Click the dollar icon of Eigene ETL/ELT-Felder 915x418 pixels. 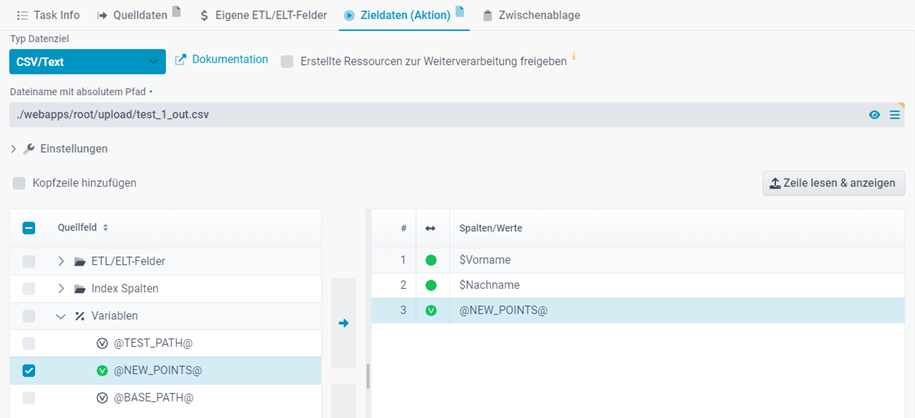point(204,16)
